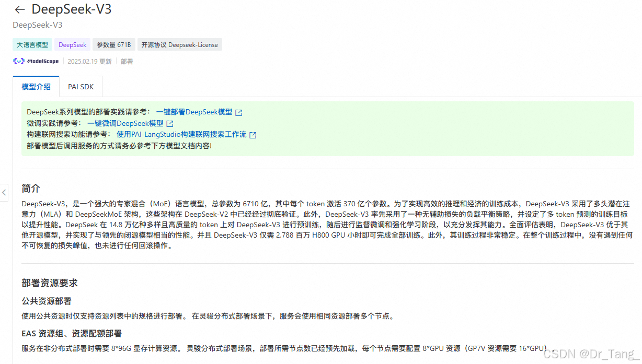Viewport: 642px width, 364px height.
Task: Click the DeepSeek-V3 page title
Action: [x=72, y=9]
